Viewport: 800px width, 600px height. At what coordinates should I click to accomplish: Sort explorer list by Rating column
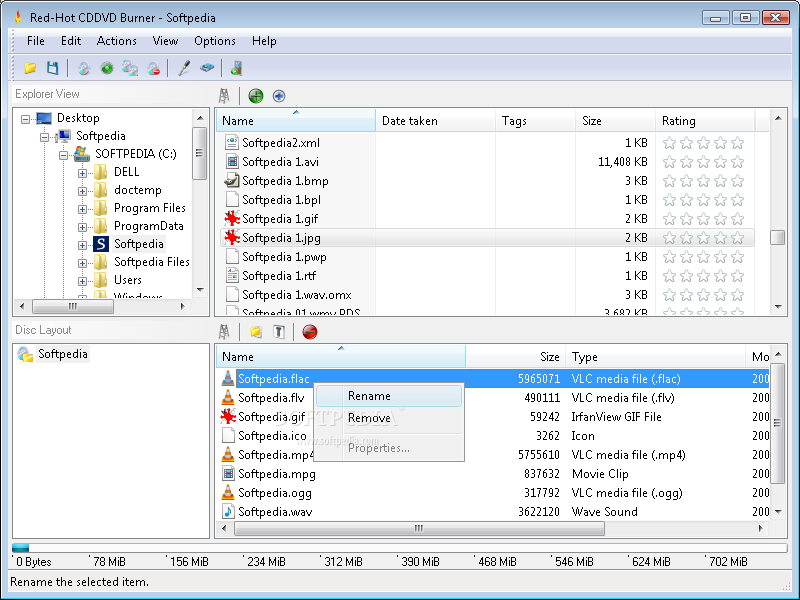[705, 121]
